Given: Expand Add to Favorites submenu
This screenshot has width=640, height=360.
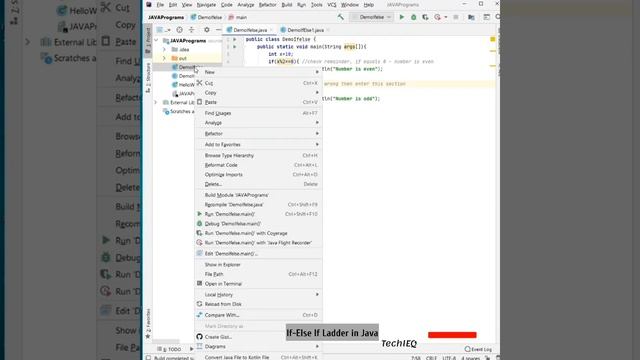Looking at the screenshot, I should click(x=258, y=144).
